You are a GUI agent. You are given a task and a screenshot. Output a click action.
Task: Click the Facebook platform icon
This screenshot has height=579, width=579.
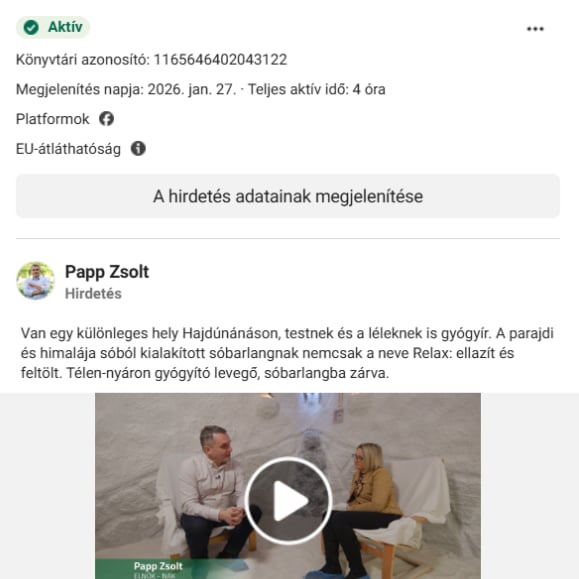[x=106, y=119]
